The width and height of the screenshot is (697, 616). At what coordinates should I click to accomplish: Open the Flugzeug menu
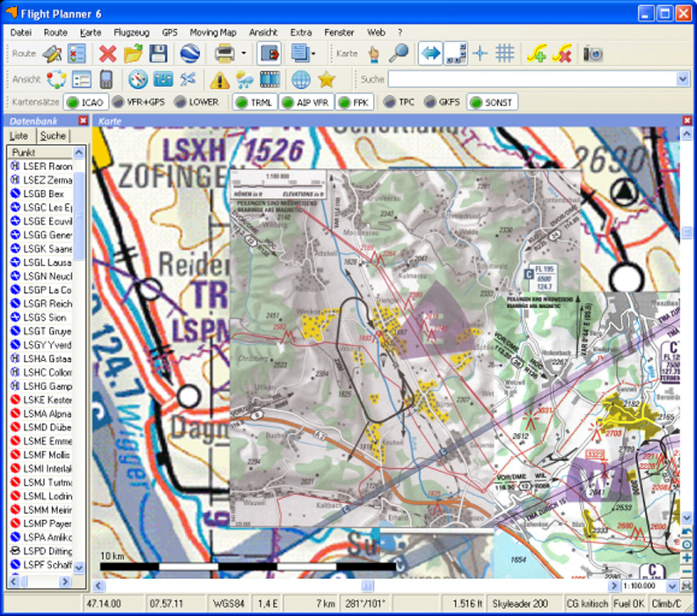(x=132, y=33)
